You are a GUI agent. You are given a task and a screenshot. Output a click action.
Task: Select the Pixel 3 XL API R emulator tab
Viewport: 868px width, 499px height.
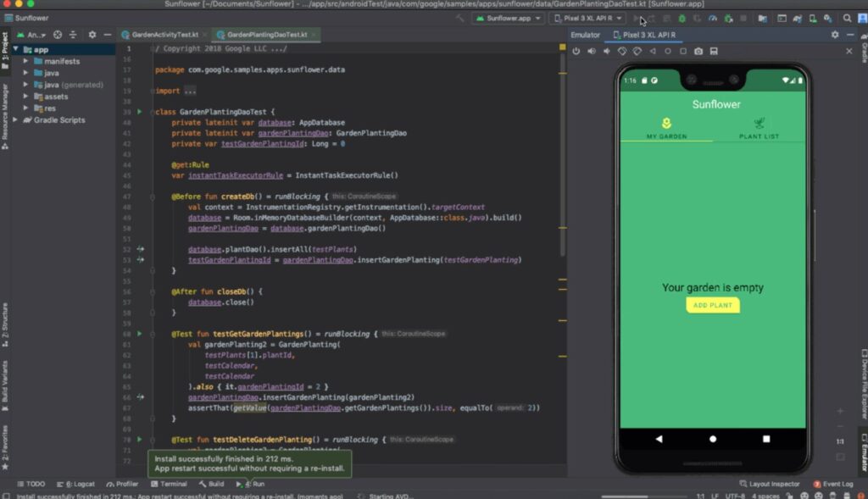[644, 34]
